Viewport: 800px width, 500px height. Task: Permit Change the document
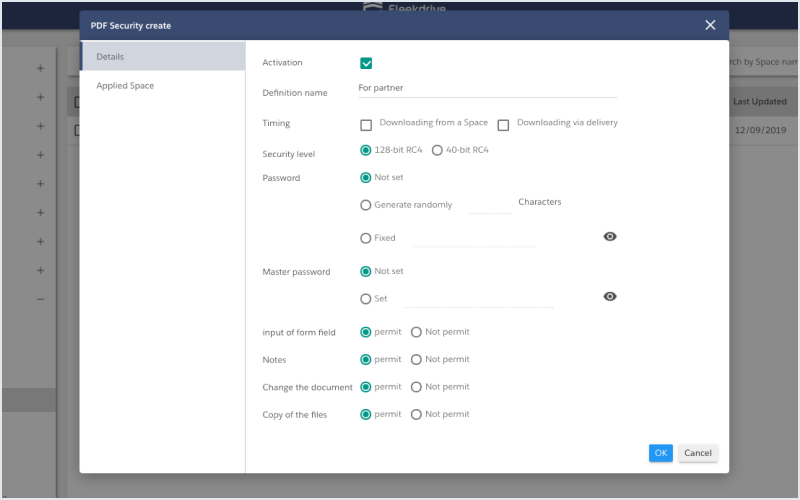(x=365, y=387)
